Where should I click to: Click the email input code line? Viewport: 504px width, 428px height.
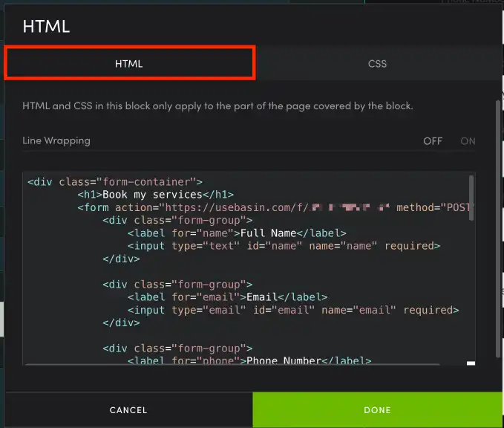pyautogui.click(x=292, y=310)
